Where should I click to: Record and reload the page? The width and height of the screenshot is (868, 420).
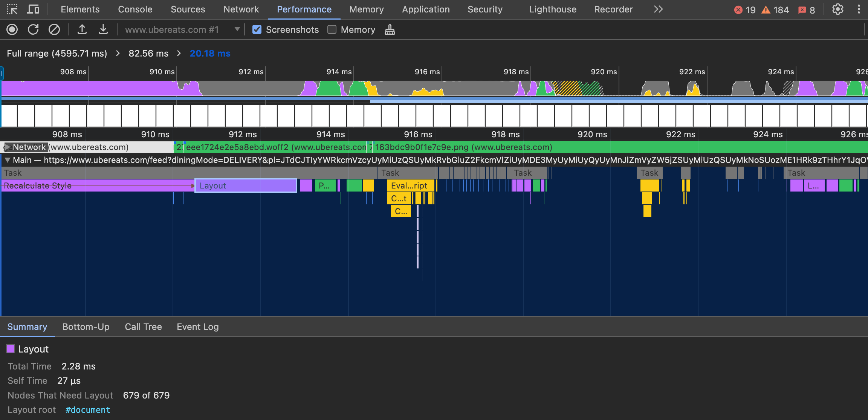tap(33, 29)
